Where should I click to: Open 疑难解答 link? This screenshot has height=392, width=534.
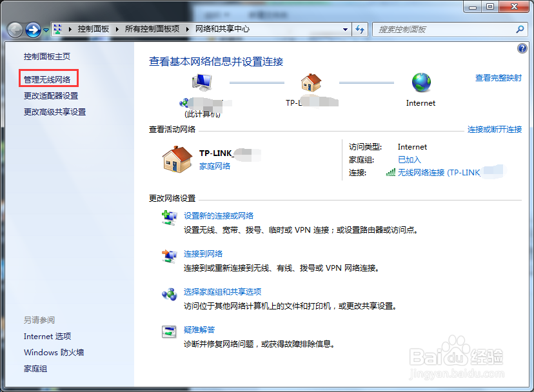[x=199, y=329]
